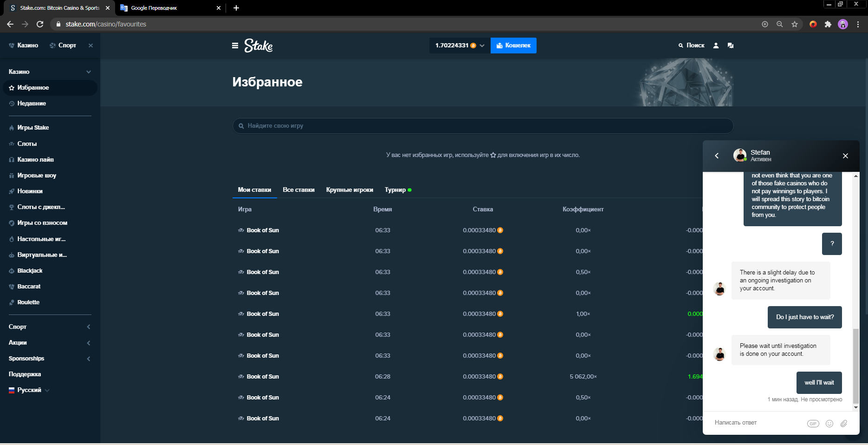The image size is (868, 445).
Task: Go back in the Stefan chat
Action: click(x=717, y=156)
